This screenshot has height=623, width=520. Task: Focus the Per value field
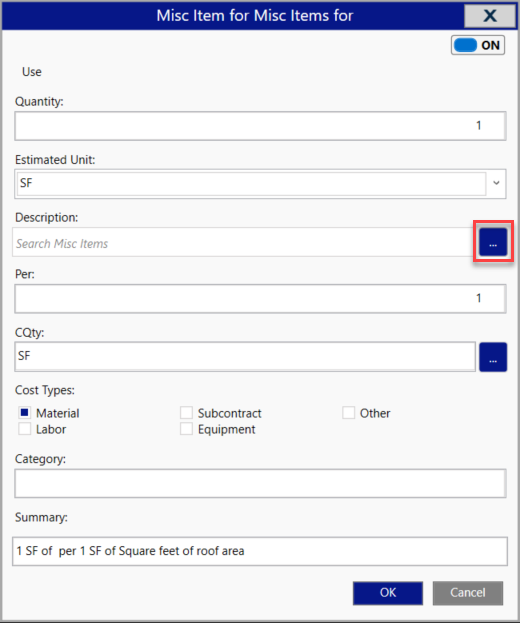(x=260, y=299)
